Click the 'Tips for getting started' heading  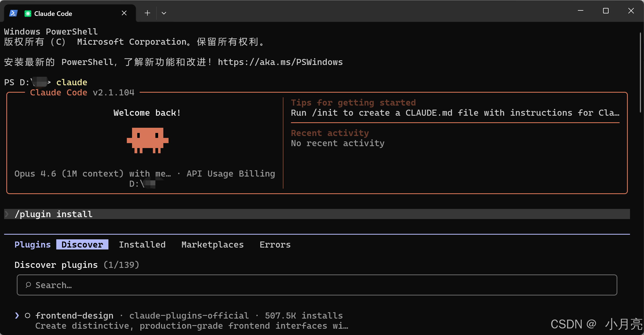353,103
